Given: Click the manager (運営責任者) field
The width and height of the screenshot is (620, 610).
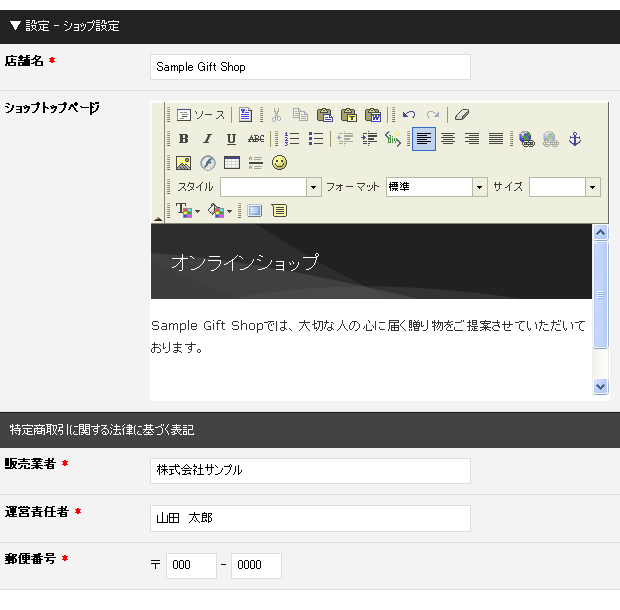Looking at the screenshot, I should click(x=310, y=518).
